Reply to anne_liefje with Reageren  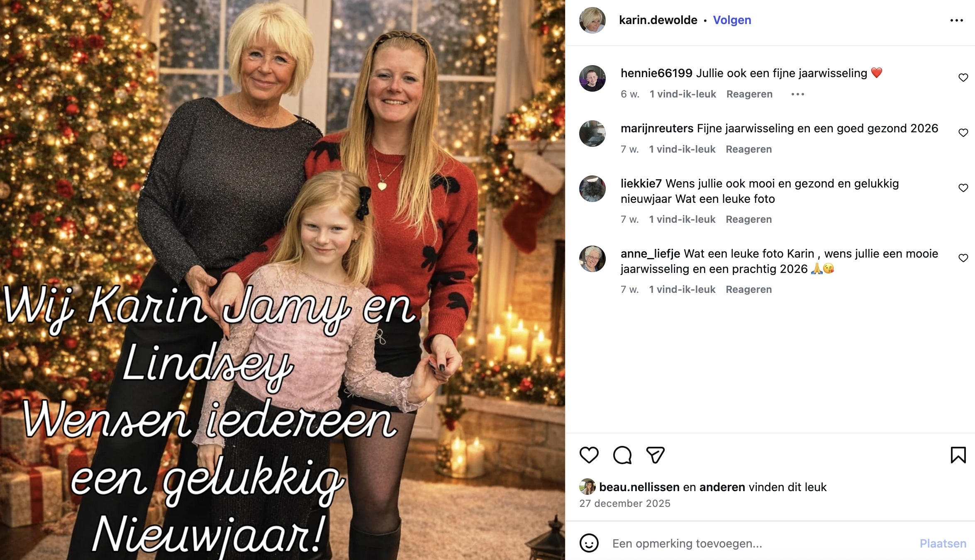pyautogui.click(x=748, y=290)
